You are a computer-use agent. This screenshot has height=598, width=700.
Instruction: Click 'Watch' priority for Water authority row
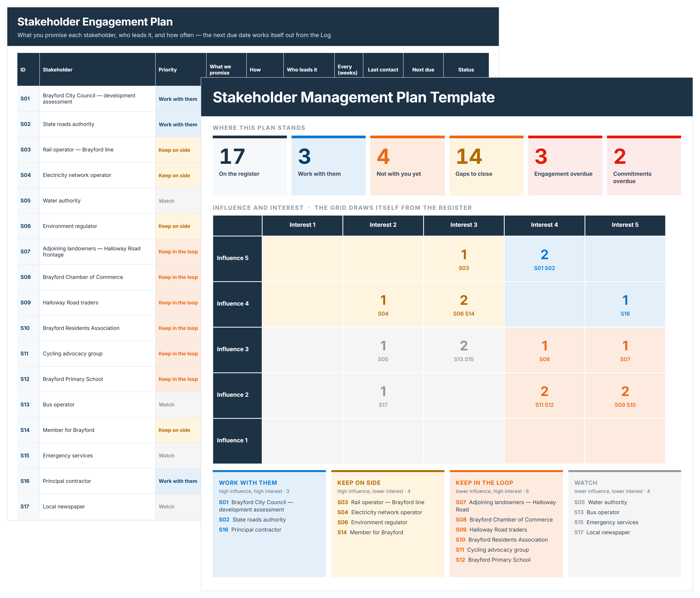[178, 201]
